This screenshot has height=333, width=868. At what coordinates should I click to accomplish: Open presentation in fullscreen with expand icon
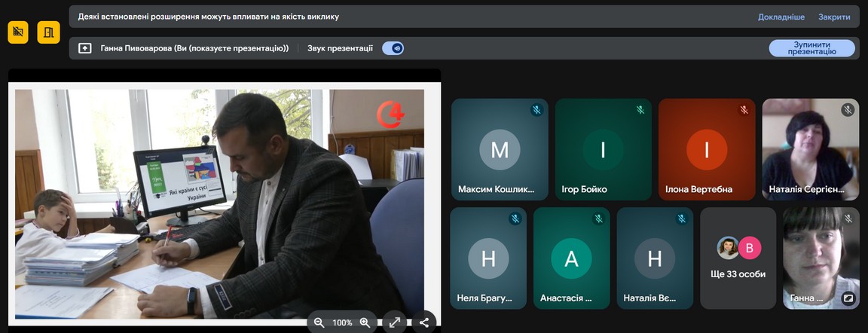pos(395,322)
